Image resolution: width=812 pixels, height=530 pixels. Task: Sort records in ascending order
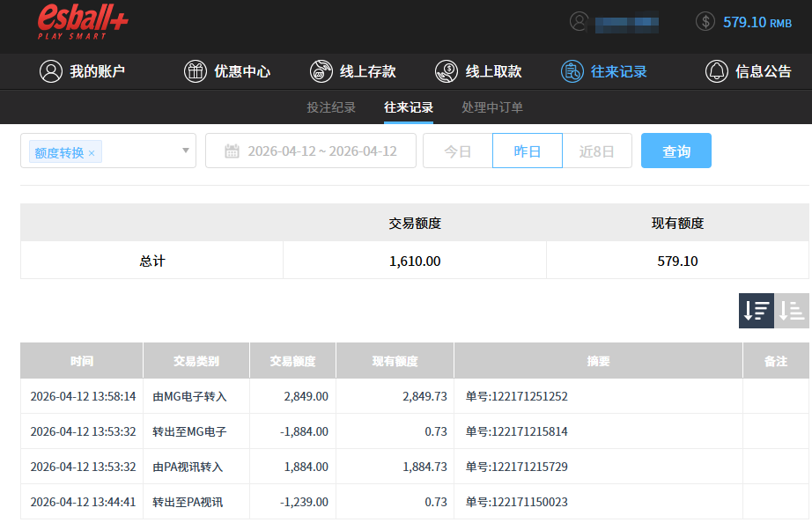792,311
